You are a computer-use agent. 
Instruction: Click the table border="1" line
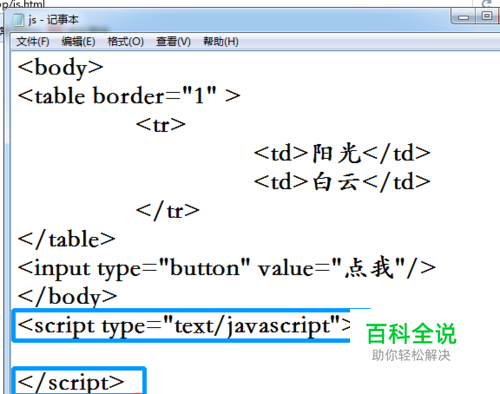(129, 96)
